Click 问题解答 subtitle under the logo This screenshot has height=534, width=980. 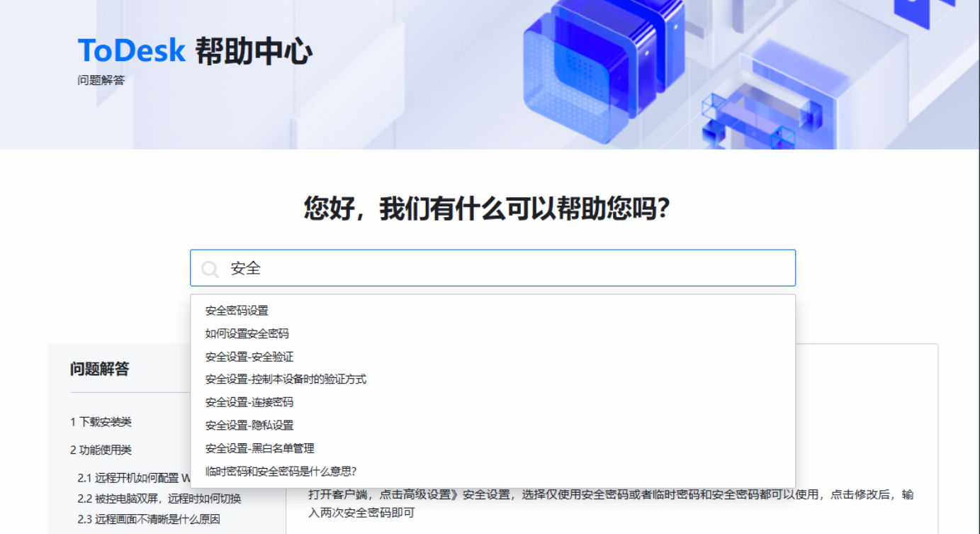(101, 80)
